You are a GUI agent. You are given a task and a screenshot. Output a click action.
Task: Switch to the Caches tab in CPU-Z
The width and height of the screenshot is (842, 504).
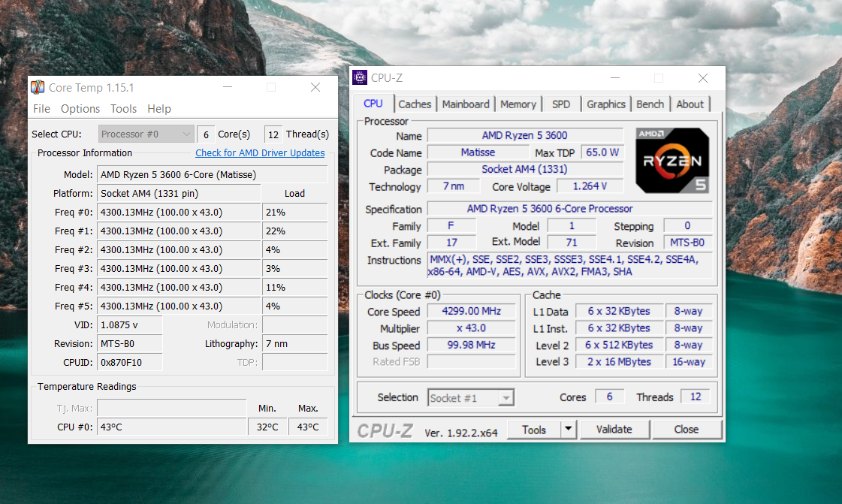(x=415, y=104)
